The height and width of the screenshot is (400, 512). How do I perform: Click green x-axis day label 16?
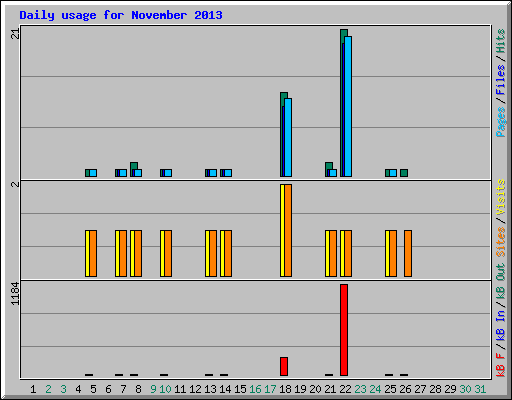[255, 389]
